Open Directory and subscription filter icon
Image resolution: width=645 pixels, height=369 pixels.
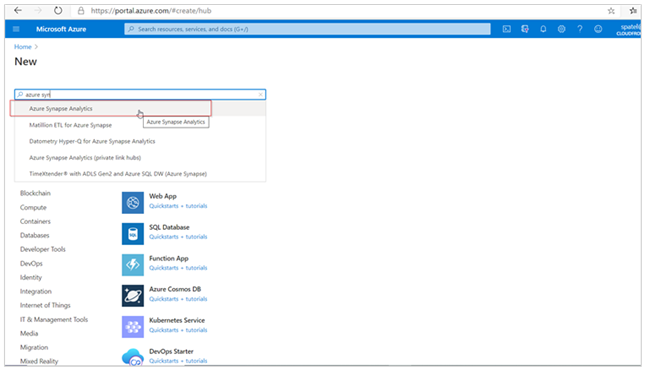tap(524, 29)
